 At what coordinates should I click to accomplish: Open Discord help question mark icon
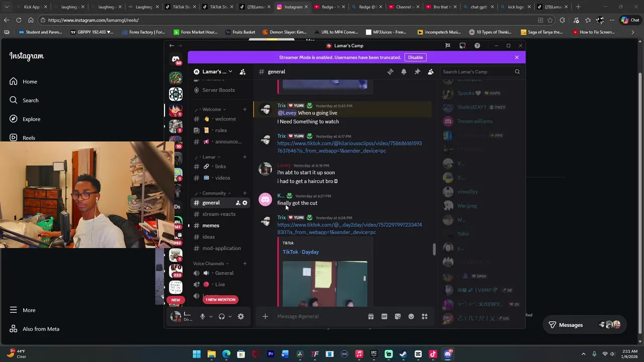pos(477,46)
